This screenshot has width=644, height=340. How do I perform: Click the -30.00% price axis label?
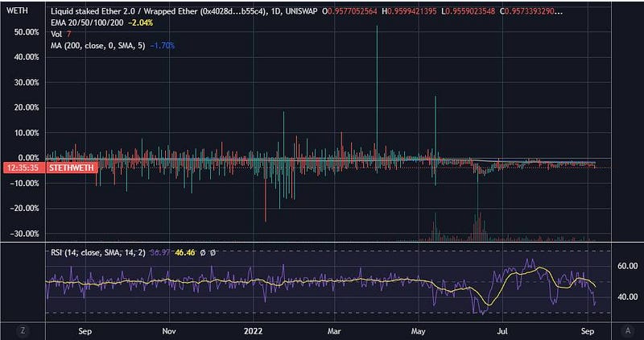(x=25, y=234)
